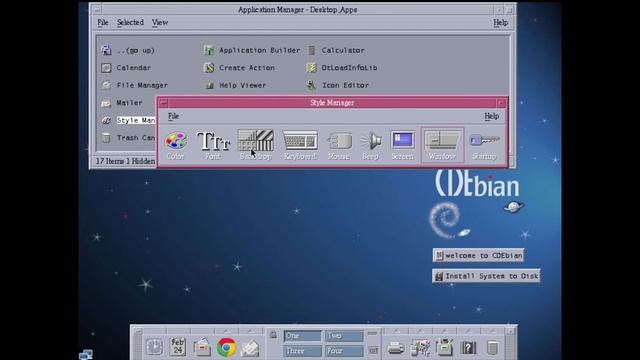This screenshot has width=640, height=360.
Task: Open File Manager from the front panel
Action: pos(202,347)
